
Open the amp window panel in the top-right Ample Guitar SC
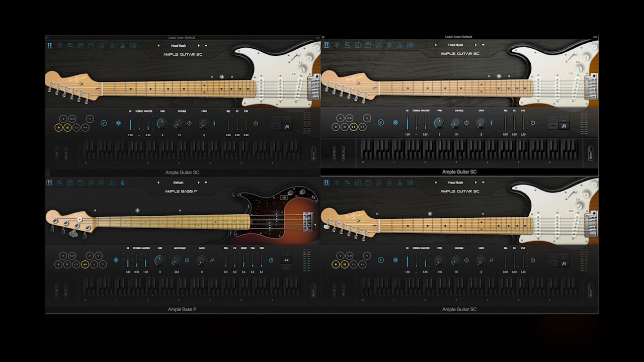click(368, 45)
